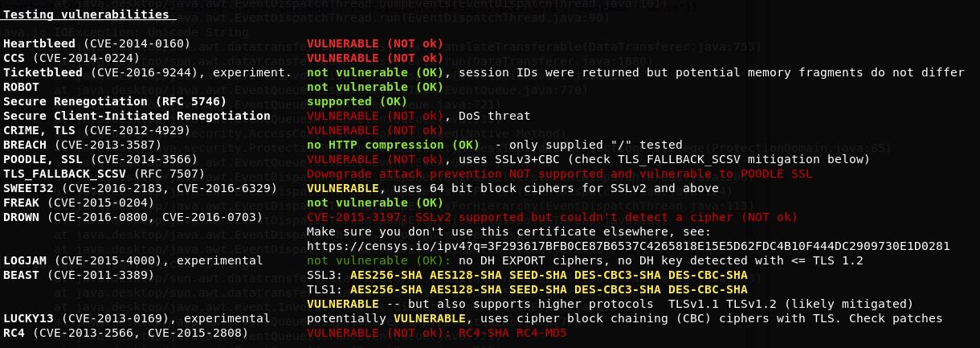The image size is (980, 348).
Task: Open the censys.io certificate URL
Action: coord(628,246)
